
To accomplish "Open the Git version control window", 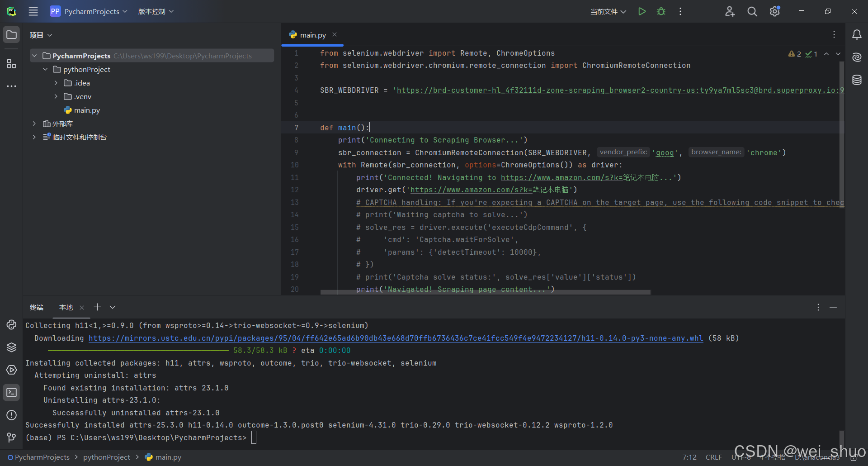I will click(11, 437).
